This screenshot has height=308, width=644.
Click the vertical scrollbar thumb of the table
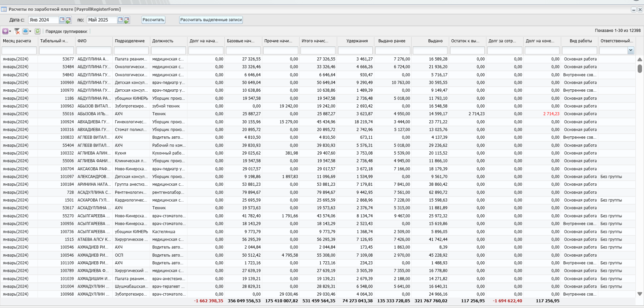[640, 69]
